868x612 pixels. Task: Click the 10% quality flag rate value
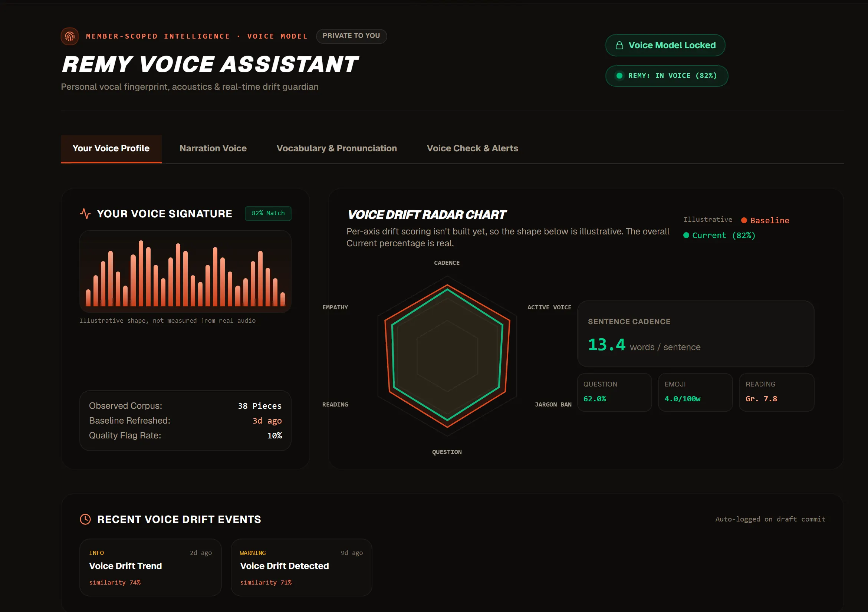click(x=274, y=435)
